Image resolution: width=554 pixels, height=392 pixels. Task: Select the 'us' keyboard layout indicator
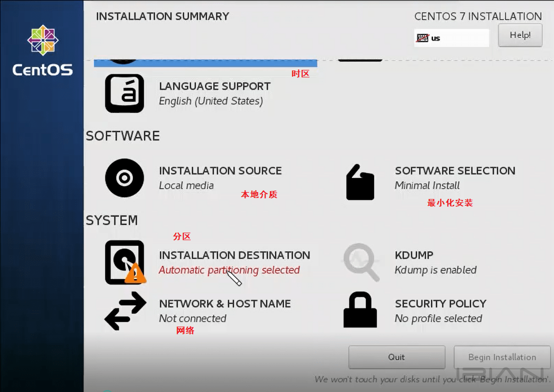point(436,38)
